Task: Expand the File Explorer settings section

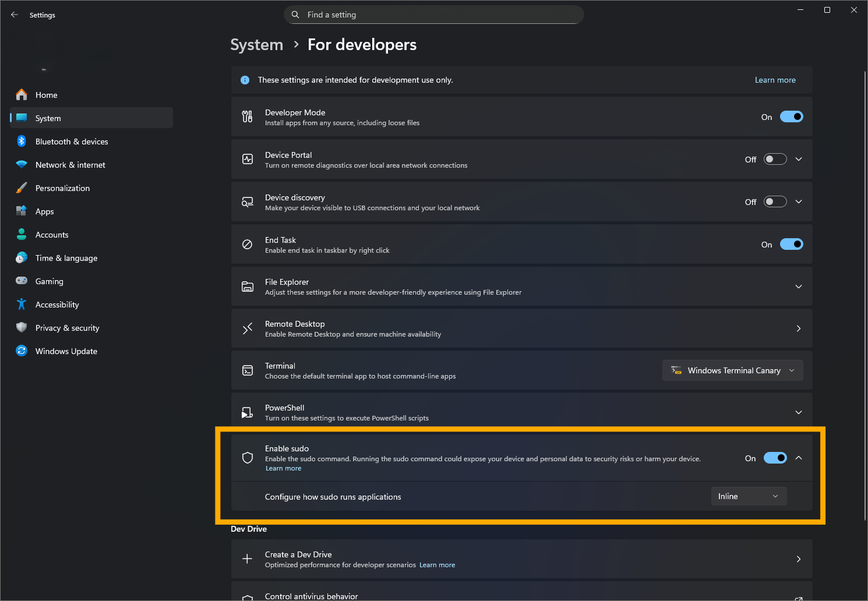Action: point(798,286)
